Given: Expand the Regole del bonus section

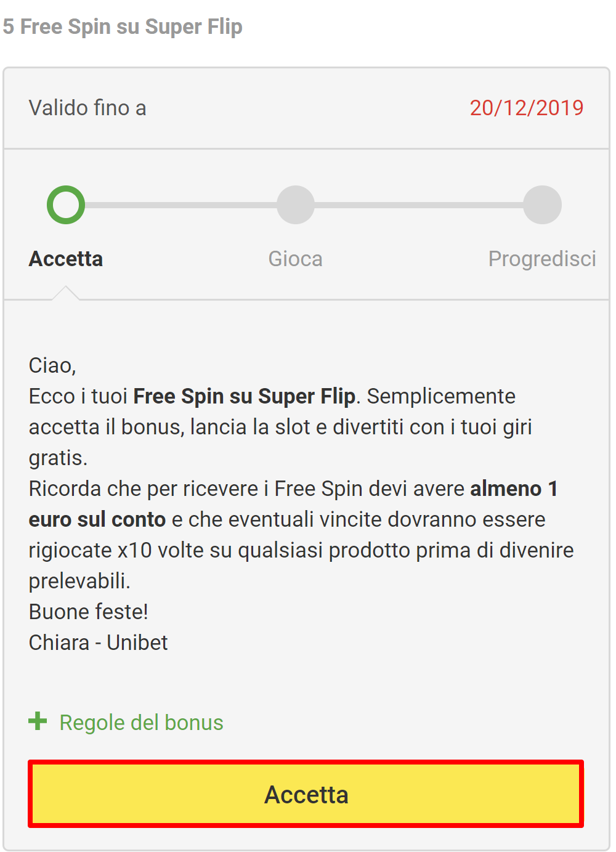Looking at the screenshot, I should click(141, 722).
